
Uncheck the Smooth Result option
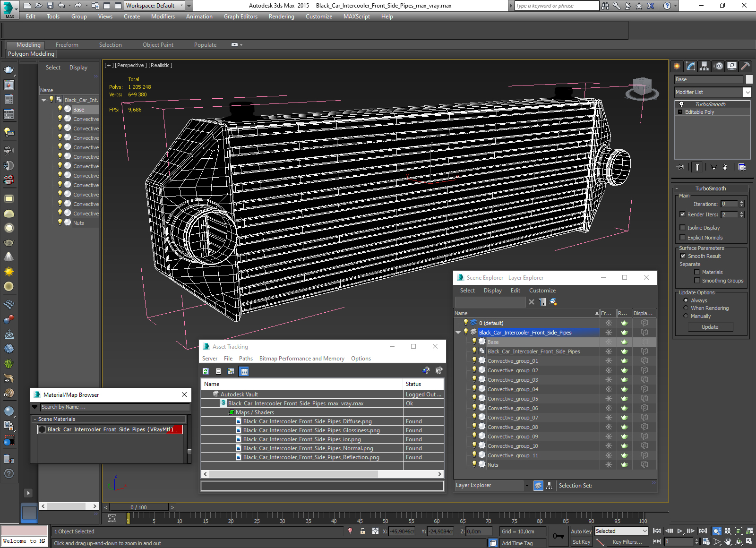[683, 256]
